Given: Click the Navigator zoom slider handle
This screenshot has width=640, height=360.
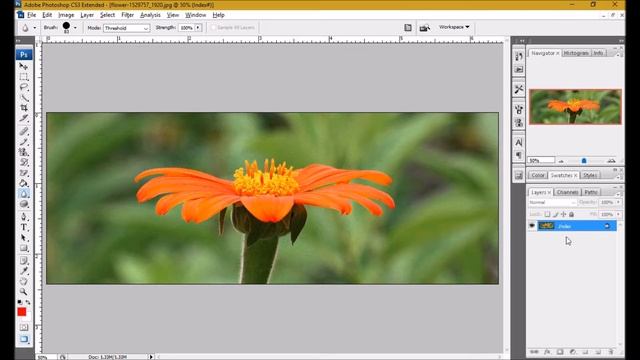Looking at the screenshot, I should pos(584,161).
